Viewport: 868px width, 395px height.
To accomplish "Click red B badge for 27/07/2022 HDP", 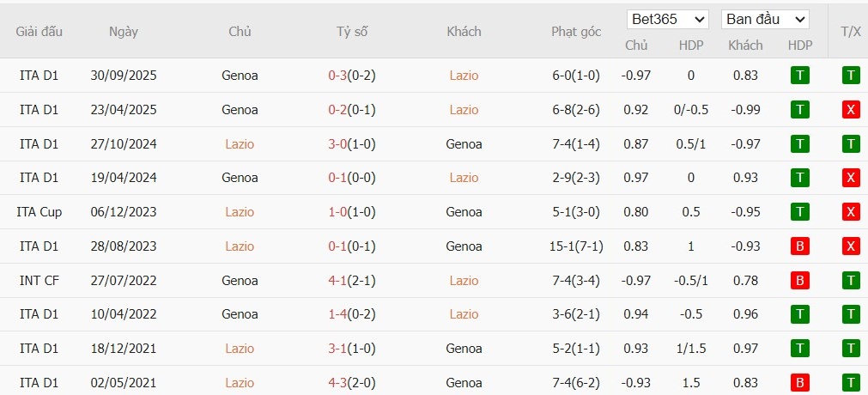I will tap(799, 281).
